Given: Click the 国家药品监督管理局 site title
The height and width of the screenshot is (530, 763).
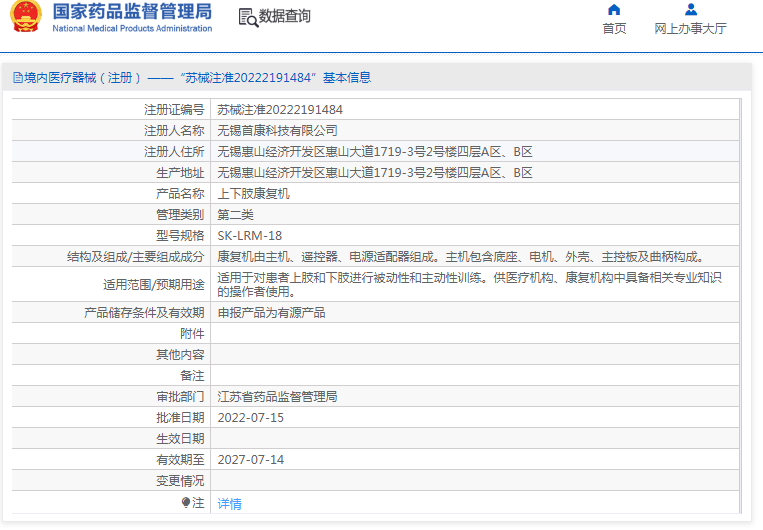Looking at the screenshot, I should pos(132,12).
